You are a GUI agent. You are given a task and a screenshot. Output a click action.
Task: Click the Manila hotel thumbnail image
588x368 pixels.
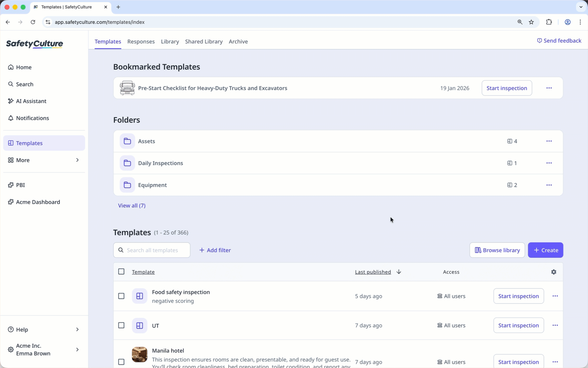[x=139, y=355]
